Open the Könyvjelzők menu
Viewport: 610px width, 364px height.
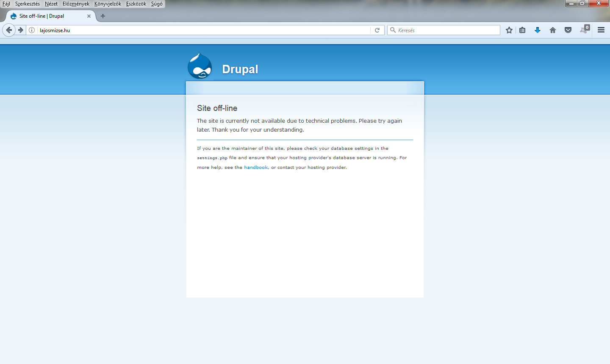pos(108,4)
